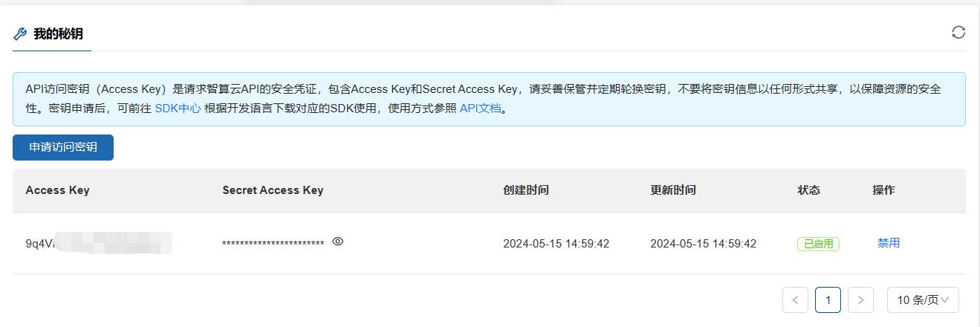Select page number 1 in pagination

click(828, 300)
